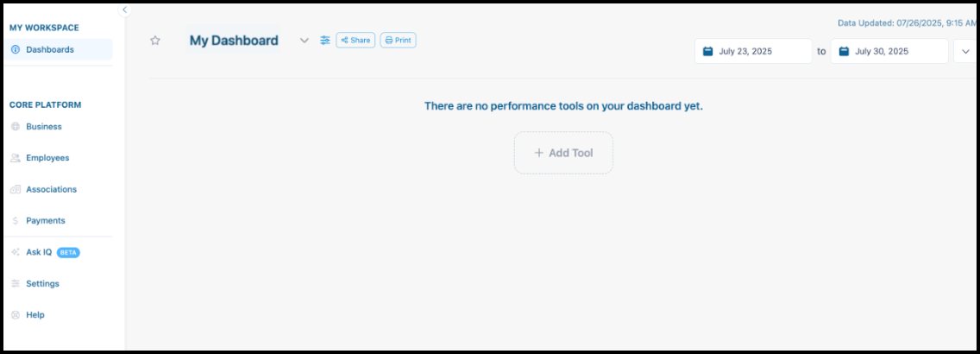Open the Employees page
The image size is (980, 354).
click(x=47, y=158)
